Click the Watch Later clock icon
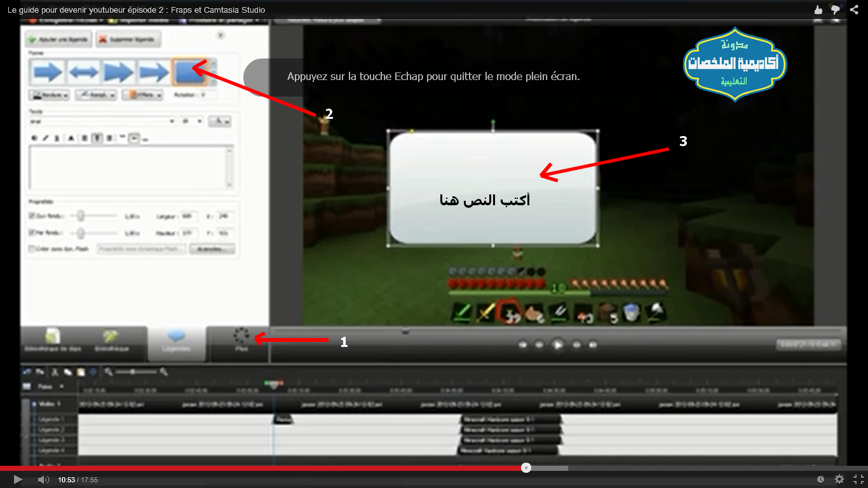The height and width of the screenshot is (488, 868). click(820, 479)
